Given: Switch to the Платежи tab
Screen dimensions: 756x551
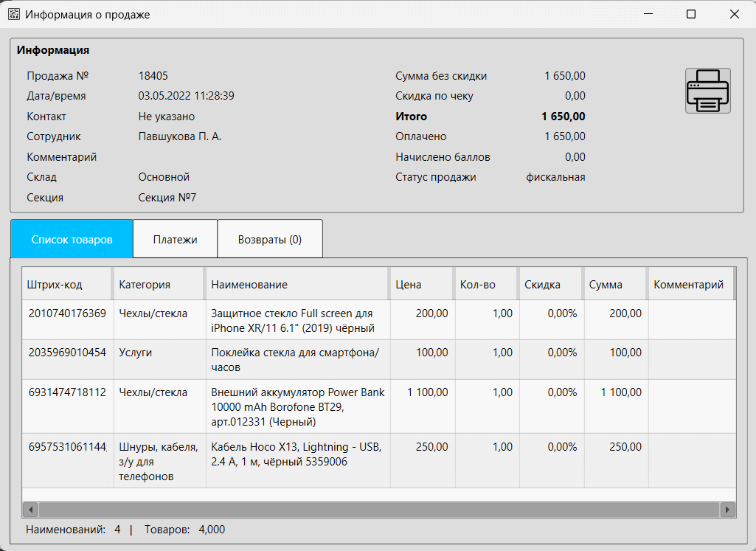Looking at the screenshot, I should pos(175,239).
